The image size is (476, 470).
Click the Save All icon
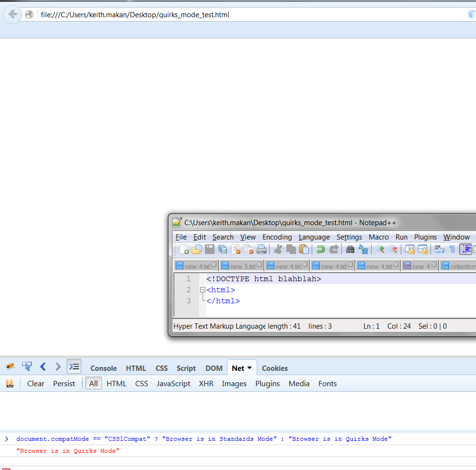[x=223, y=250]
